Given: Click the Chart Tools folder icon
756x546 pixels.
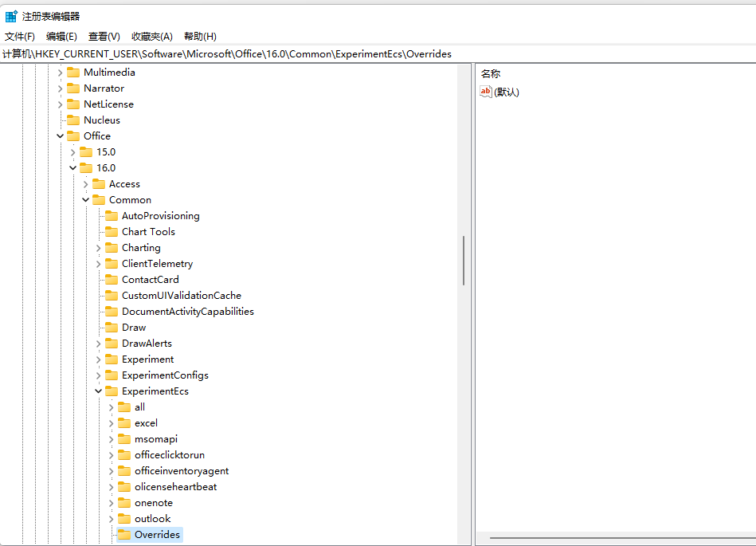Looking at the screenshot, I should tap(112, 231).
